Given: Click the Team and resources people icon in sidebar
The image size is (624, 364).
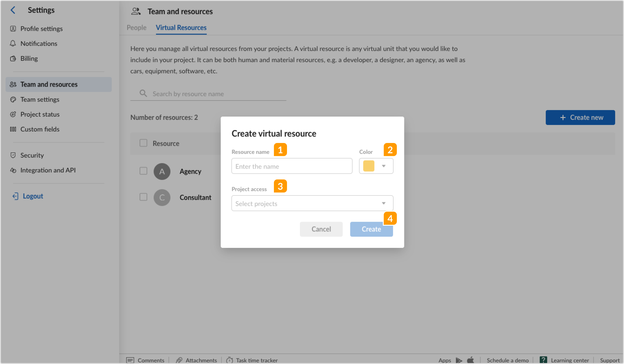Looking at the screenshot, I should point(13,84).
